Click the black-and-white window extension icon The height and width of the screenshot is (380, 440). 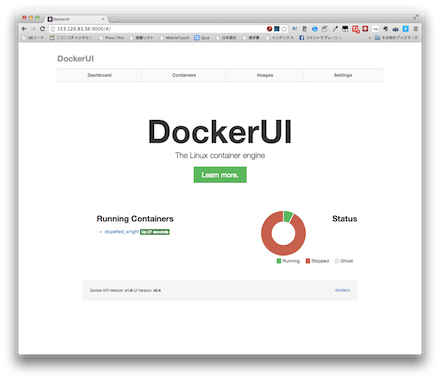pyautogui.click(x=345, y=29)
